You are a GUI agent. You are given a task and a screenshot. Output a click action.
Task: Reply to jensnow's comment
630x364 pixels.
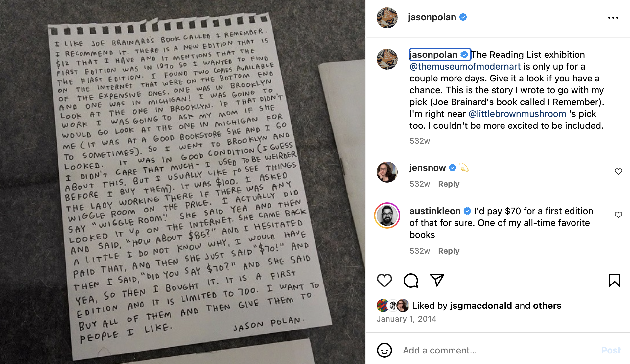pos(449,184)
